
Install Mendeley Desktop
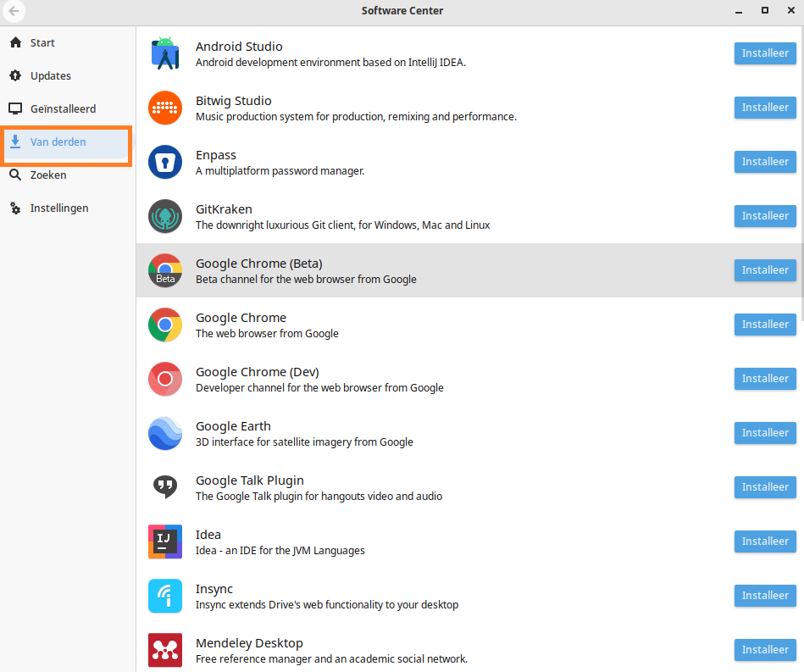point(765,650)
